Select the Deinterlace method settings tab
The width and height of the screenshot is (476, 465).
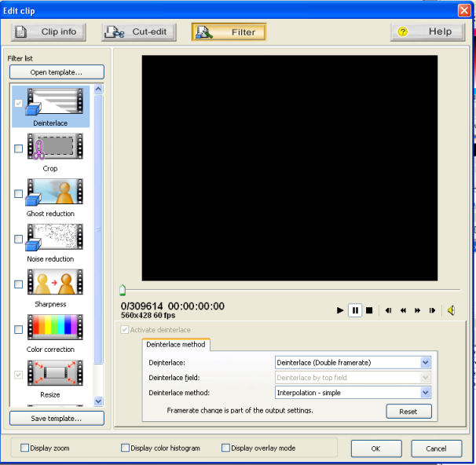[x=176, y=345]
